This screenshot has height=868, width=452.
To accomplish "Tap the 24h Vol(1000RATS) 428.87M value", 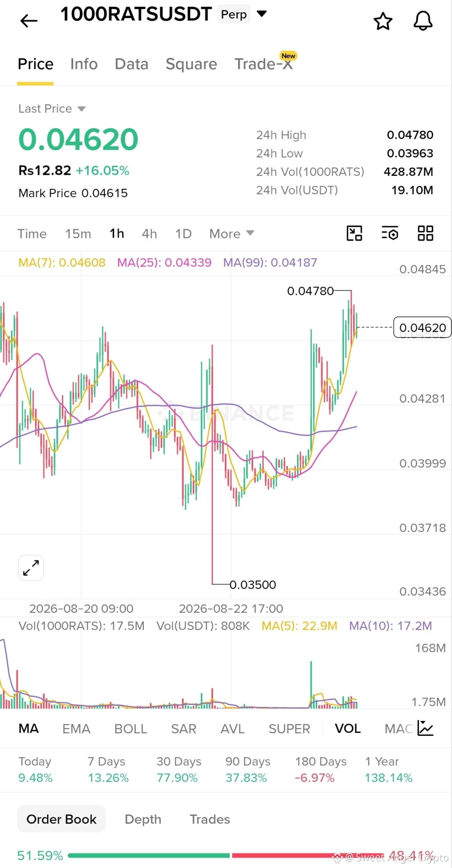I will 408,172.
